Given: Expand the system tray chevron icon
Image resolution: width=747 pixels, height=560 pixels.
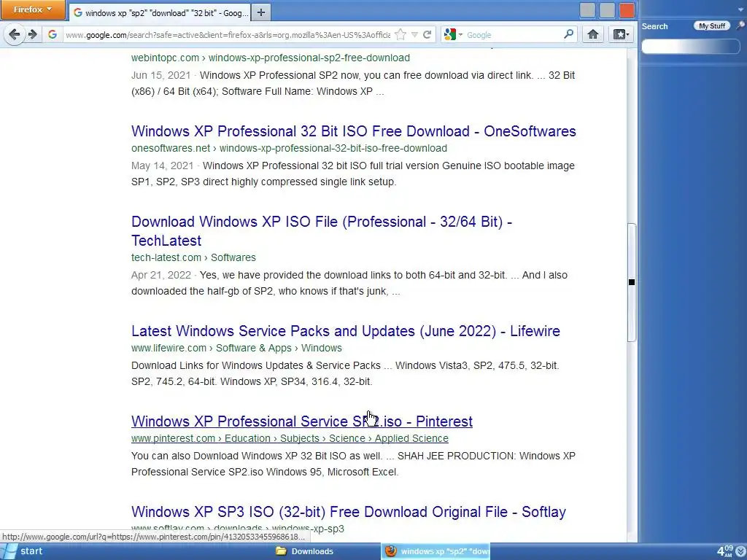Looking at the screenshot, I should [x=740, y=551].
